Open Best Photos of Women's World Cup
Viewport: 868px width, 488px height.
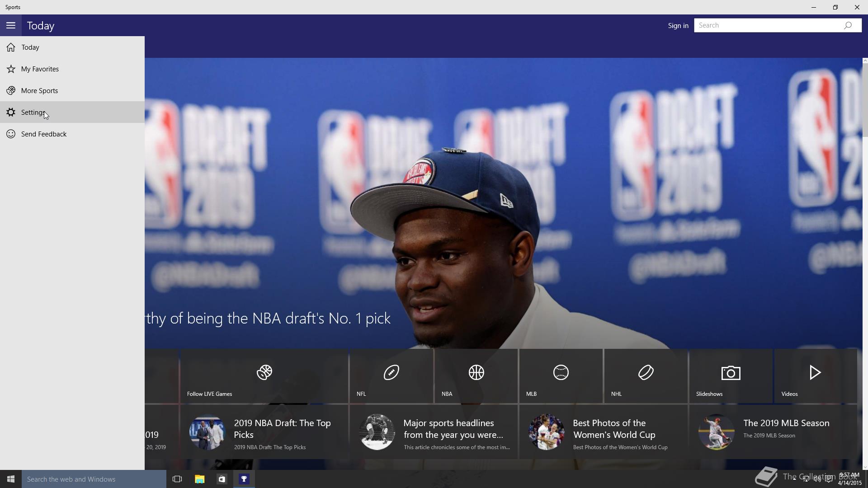pos(604,432)
